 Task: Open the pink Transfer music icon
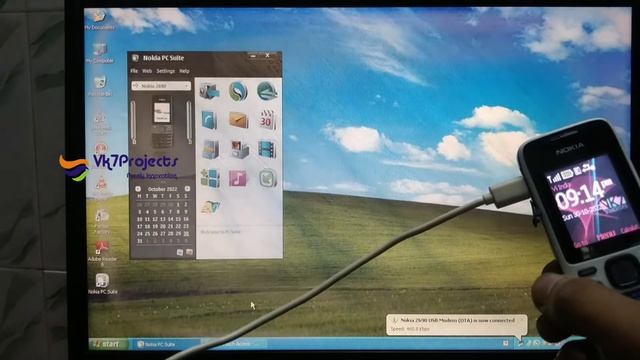(238, 178)
